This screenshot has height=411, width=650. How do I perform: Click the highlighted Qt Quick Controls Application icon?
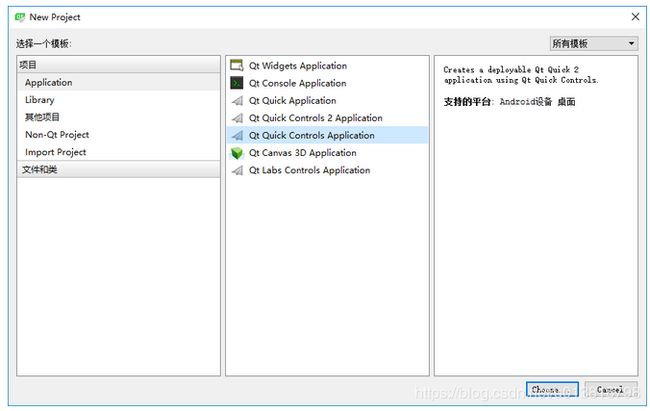(x=237, y=135)
